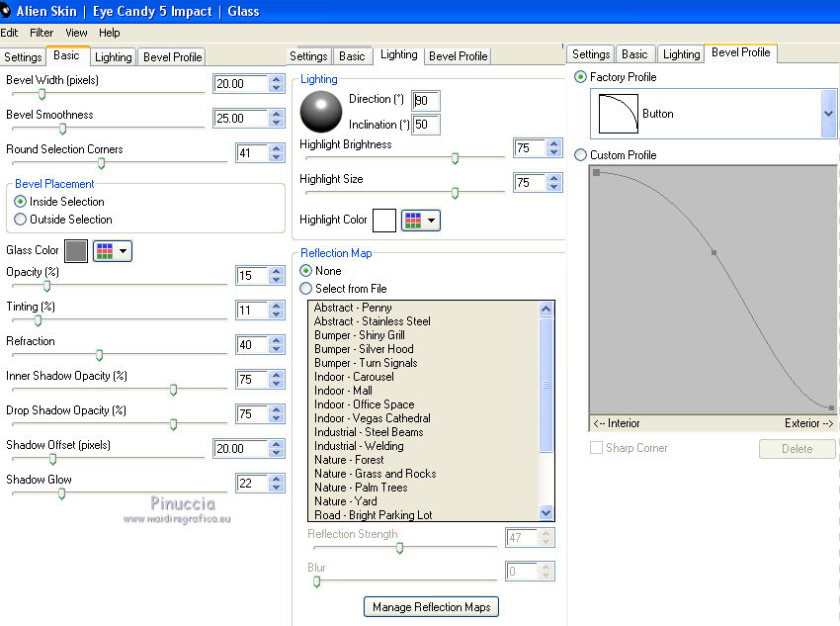
Task: Open the View menu
Action: pyautogui.click(x=76, y=33)
